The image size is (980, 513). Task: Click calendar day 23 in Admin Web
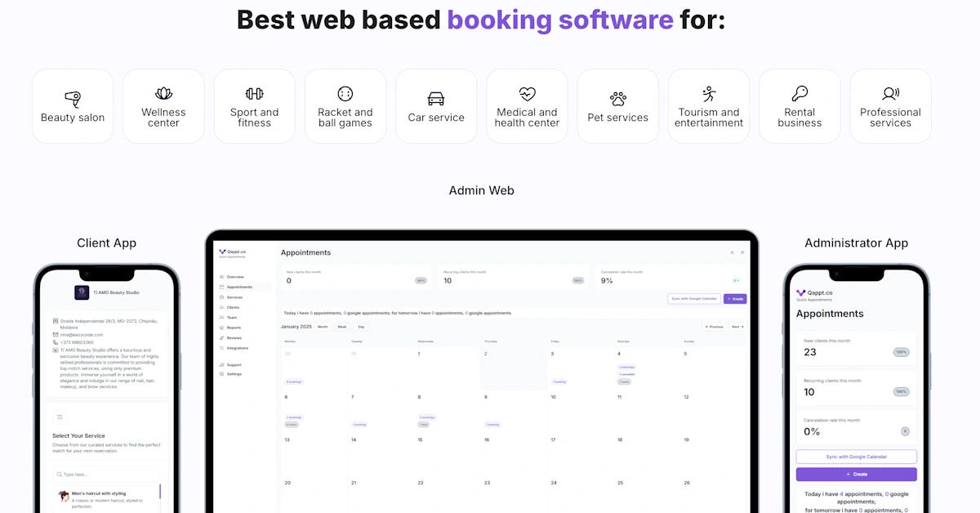[x=487, y=483]
